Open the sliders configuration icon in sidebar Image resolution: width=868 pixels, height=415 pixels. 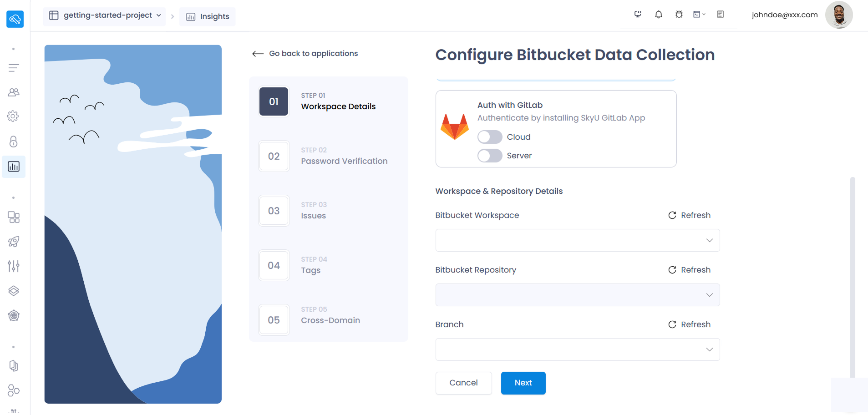click(x=14, y=266)
